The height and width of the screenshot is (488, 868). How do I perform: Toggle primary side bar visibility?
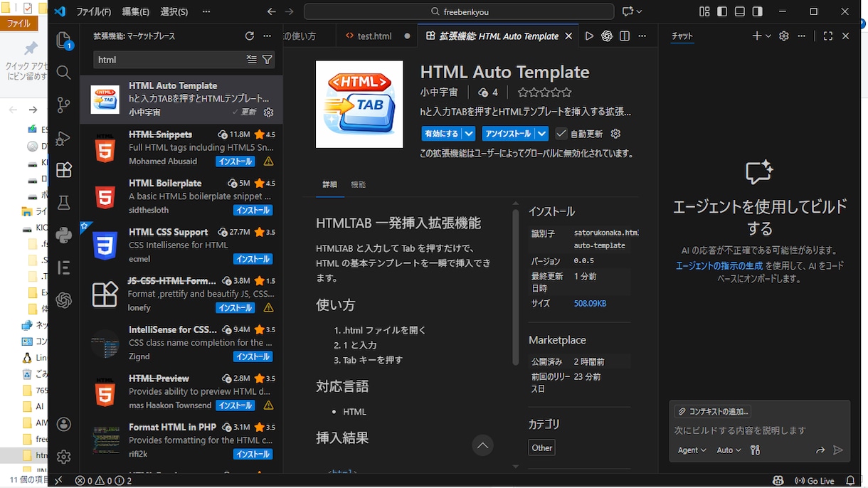[x=722, y=12]
